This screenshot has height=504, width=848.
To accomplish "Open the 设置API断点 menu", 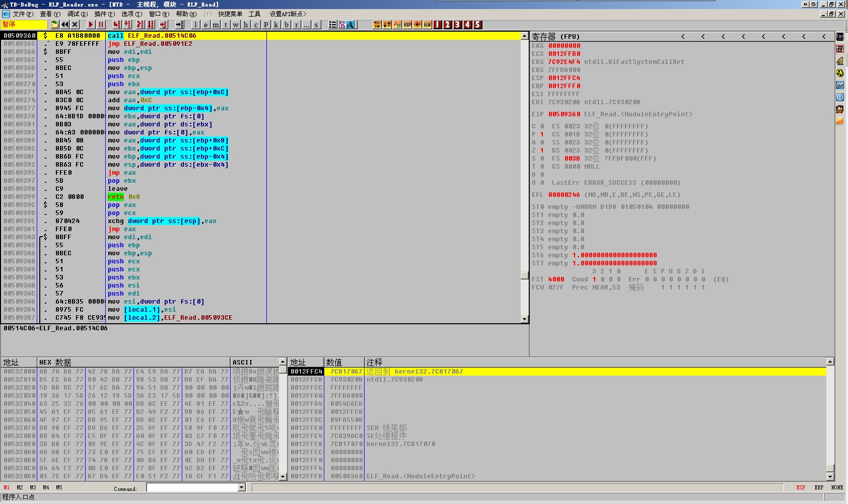I will pyautogui.click(x=288, y=14).
